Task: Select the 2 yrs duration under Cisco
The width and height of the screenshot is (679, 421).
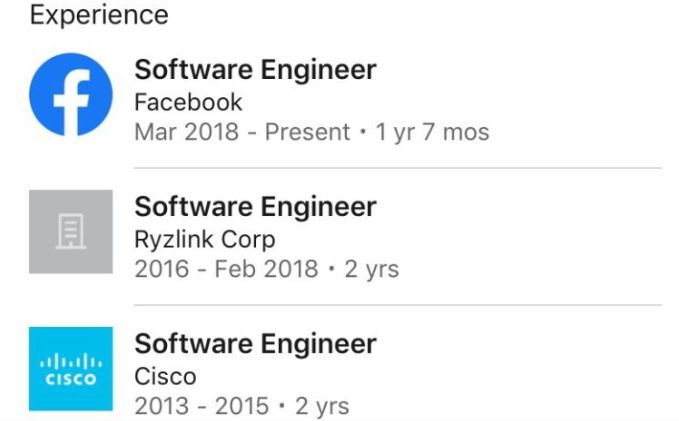Action: [322, 406]
